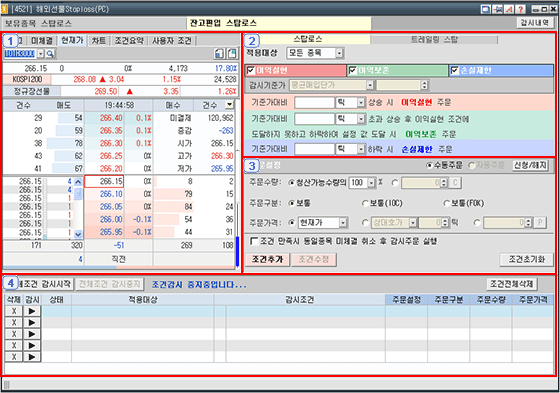This screenshot has width=560, height=393.
Task: Click the play monitor button in fifth condition row
Action: pyautogui.click(x=32, y=357)
